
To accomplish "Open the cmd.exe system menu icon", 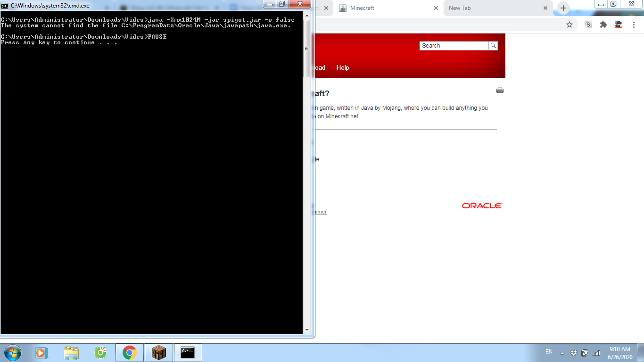I will pyautogui.click(x=5, y=6).
